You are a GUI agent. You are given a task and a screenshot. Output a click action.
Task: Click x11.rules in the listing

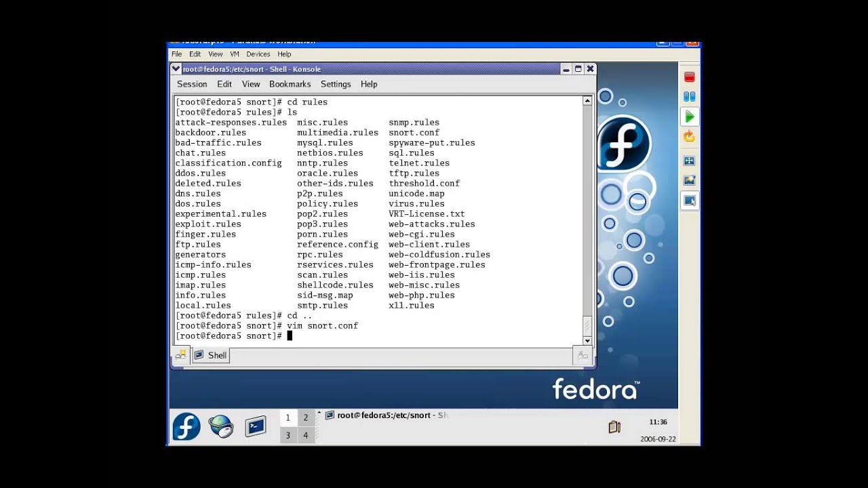411,306
